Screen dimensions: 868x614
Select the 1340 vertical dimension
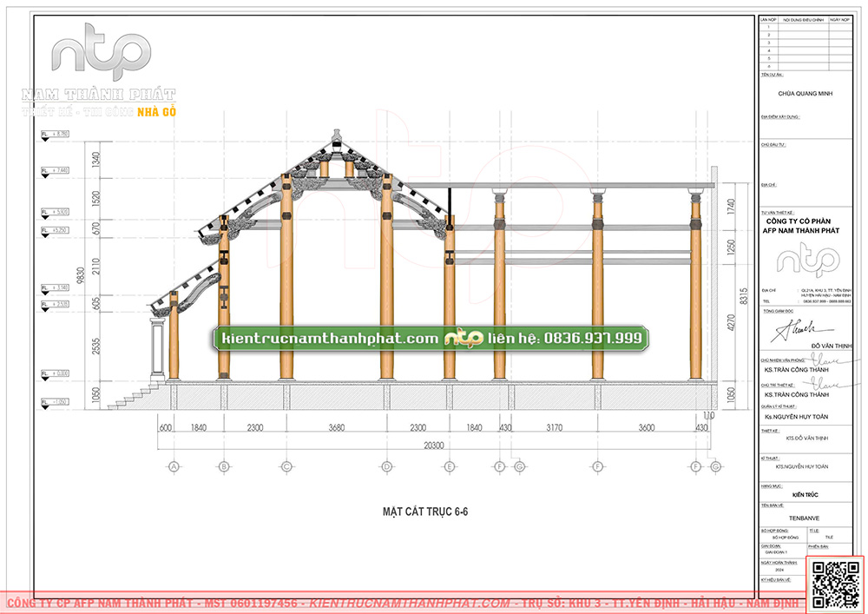point(96,160)
